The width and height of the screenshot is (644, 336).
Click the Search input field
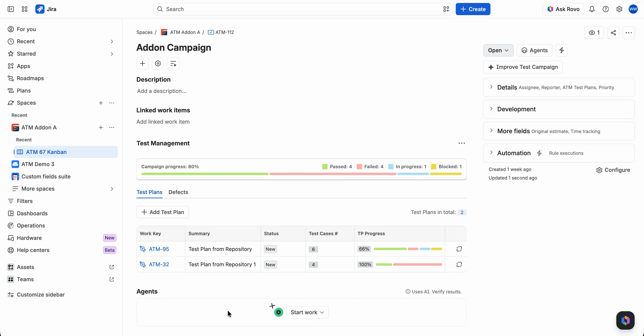coord(303,9)
